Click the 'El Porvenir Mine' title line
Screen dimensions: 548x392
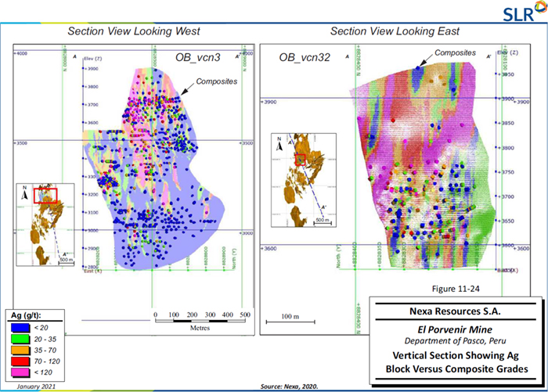[455, 330]
